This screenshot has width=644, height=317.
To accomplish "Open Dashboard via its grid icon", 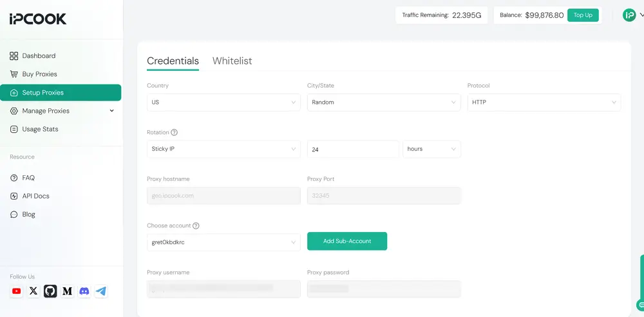I will coord(14,56).
